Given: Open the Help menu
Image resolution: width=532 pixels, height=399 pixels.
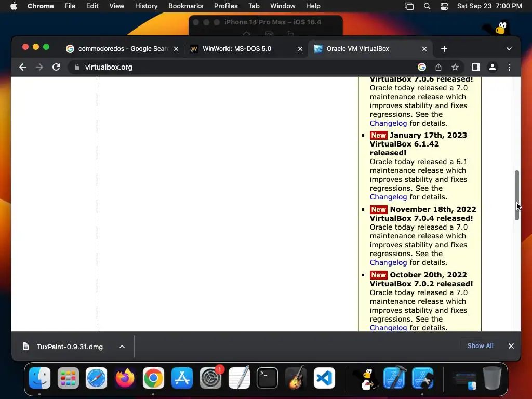Looking at the screenshot, I should click(x=313, y=6).
